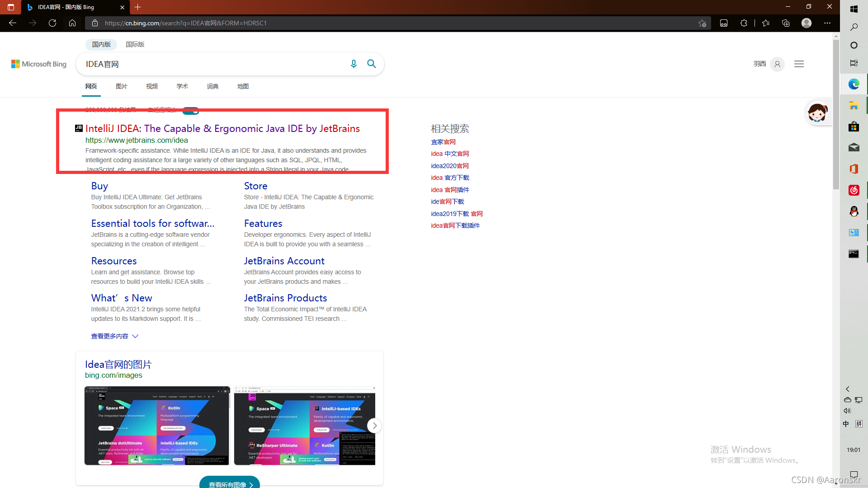Open the Features sitelink
The image size is (868, 488).
(263, 224)
